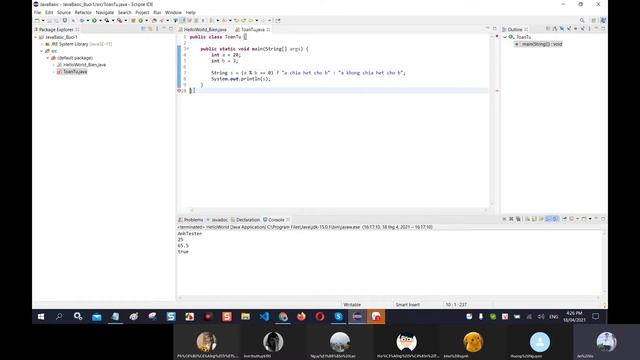Click Sort alphabetically icon in Outline
The height and width of the screenshot is (360, 640).
555,29
